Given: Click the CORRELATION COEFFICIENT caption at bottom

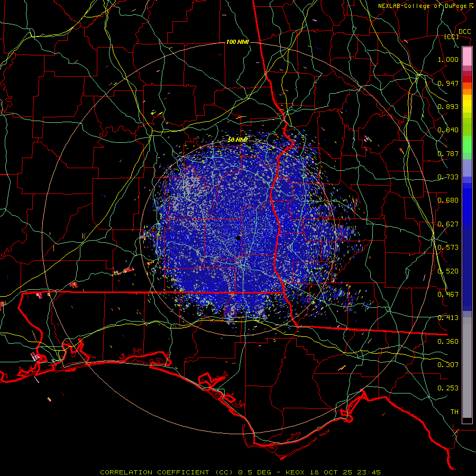Looking at the screenshot, I should click(x=240, y=472).
